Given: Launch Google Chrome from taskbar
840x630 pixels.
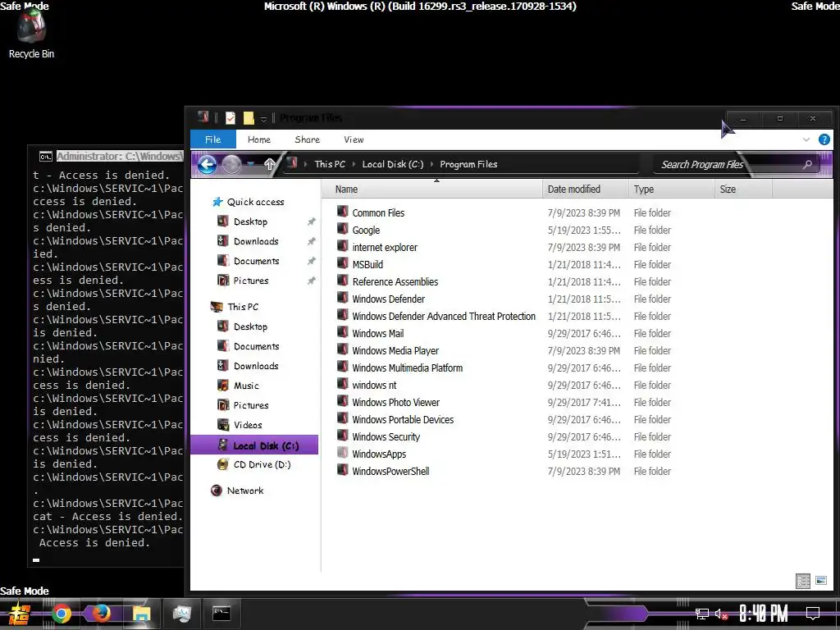Looking at the screenshot, I should point(61,614).
